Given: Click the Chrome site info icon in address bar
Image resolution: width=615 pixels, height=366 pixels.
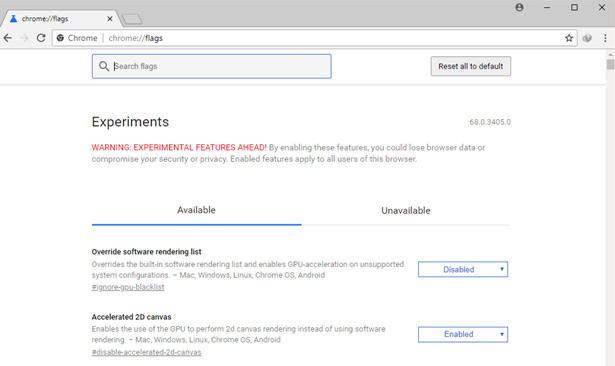Looking at the screenshot, I should 60,38.
